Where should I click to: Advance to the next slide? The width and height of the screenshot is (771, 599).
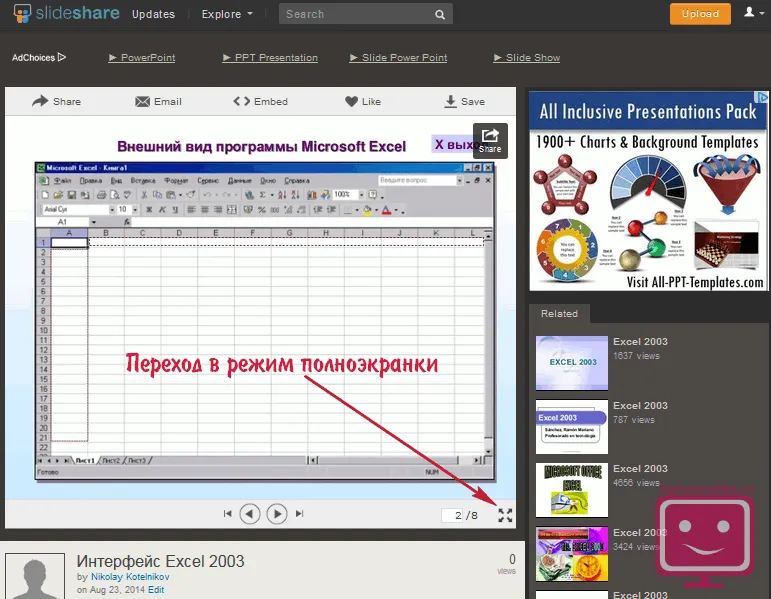point(277,514)
